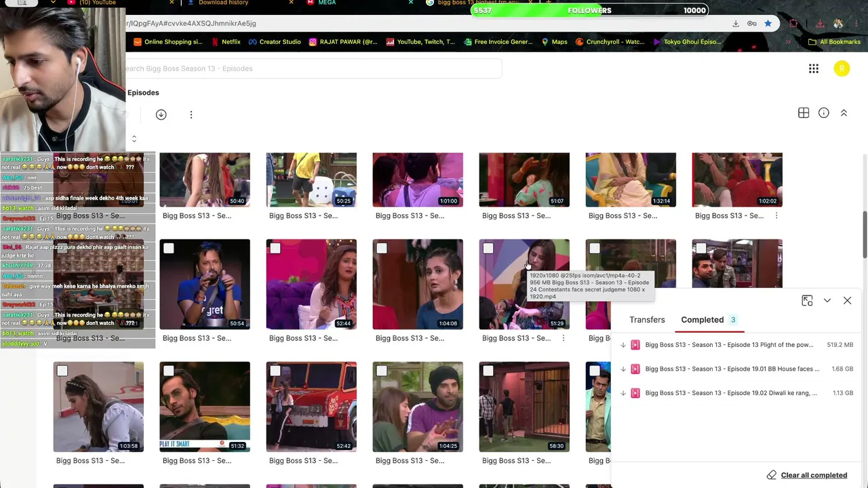Image resolution: width=868 pixels, height=488 pixels.
Task: Click the download folder icon in MEGA toolbar
Action: click(161, 115)
